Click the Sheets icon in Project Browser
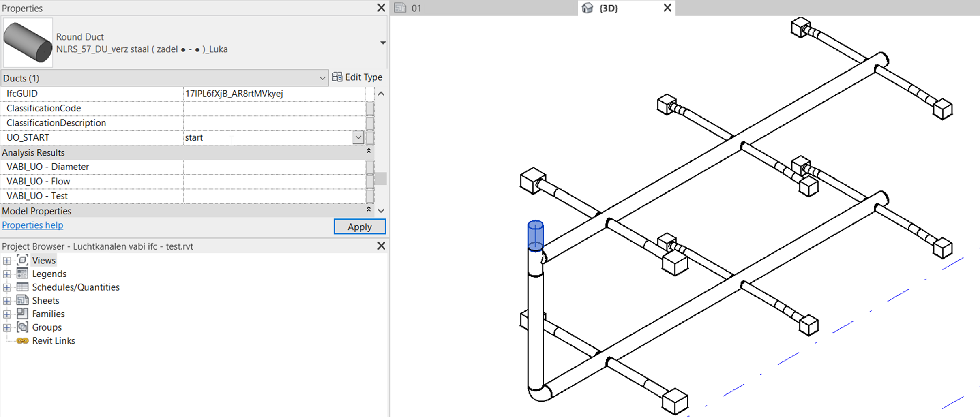The image size is (980, 417). coord(23,300)
